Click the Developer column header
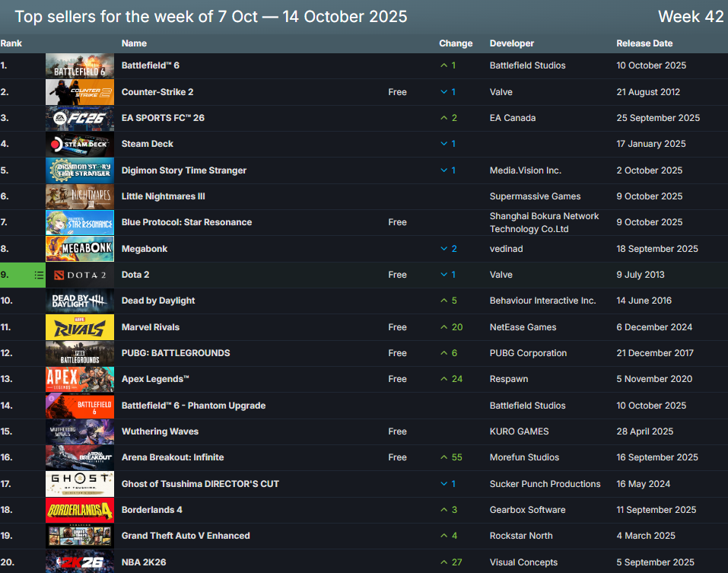The height and width of the screenshot is (573, 728). pyautogui.click(x=511, y=43)
